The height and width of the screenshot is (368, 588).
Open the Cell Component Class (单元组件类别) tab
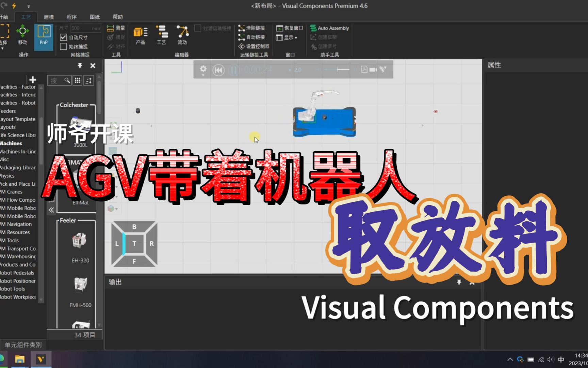pyautogui.click(x=23, y=345)
